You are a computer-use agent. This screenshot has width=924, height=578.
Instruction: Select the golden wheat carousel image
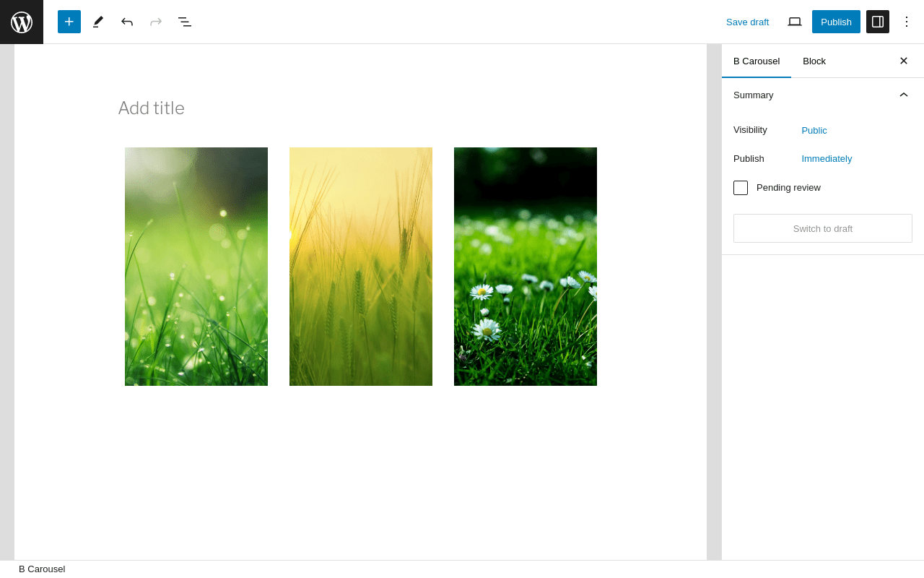[361, 267]
